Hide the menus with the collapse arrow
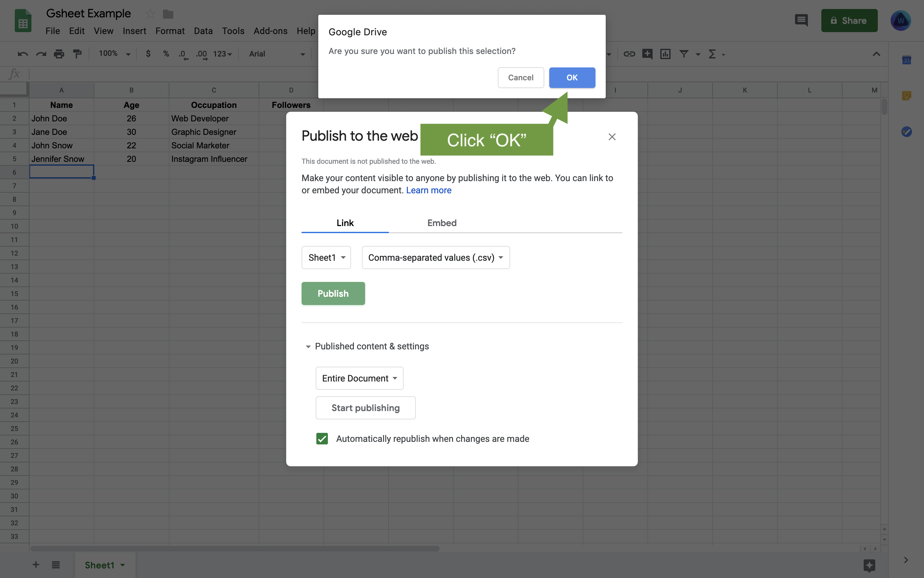Image resolution: width=924 pixels, height=578 pixels. click(877, 54)
